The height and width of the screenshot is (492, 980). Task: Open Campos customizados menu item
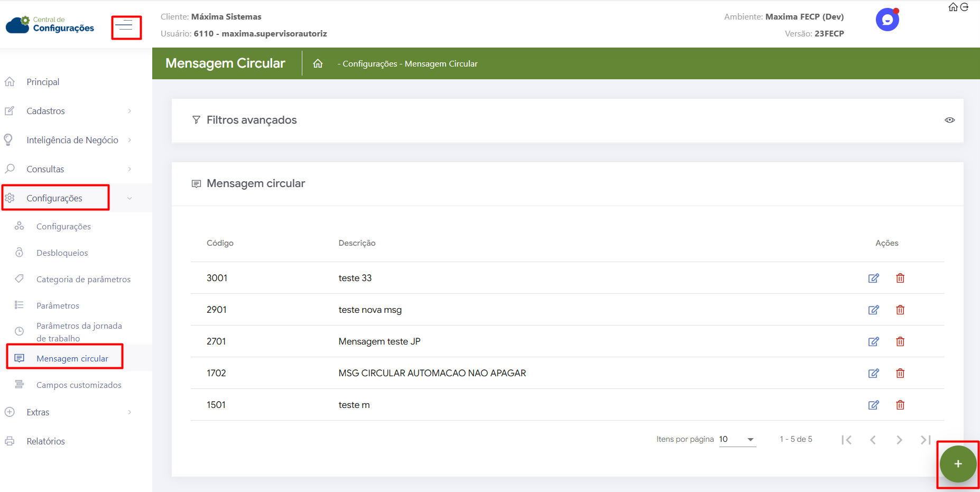(x=79, y=385)
